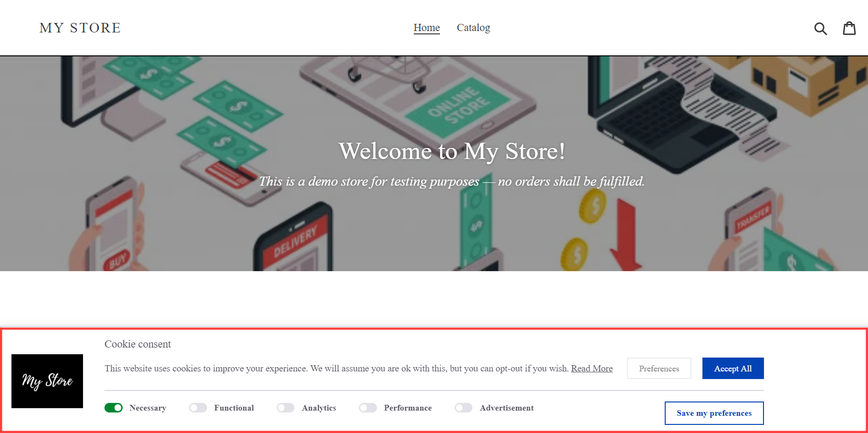This screenshot has width=868, height=433.
Task: Click the Cookie consent title text
Action: coord(137,344)
